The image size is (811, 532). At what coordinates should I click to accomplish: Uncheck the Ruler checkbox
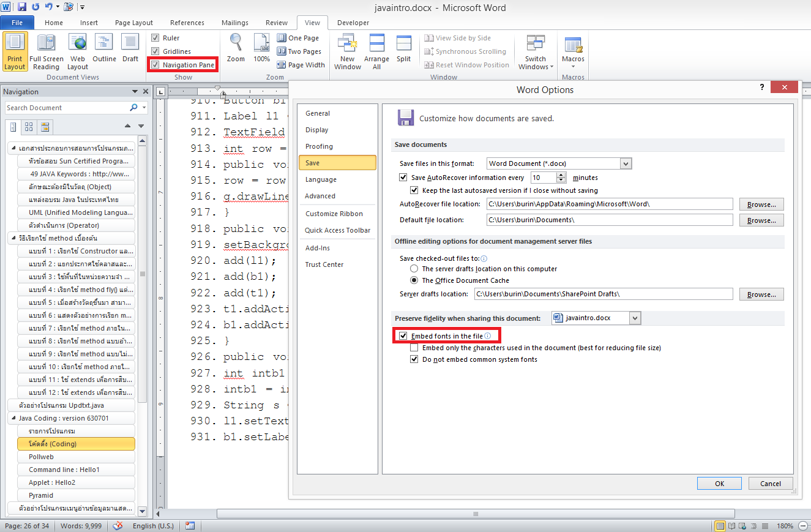pyautogui.click(x=155, y=38)
